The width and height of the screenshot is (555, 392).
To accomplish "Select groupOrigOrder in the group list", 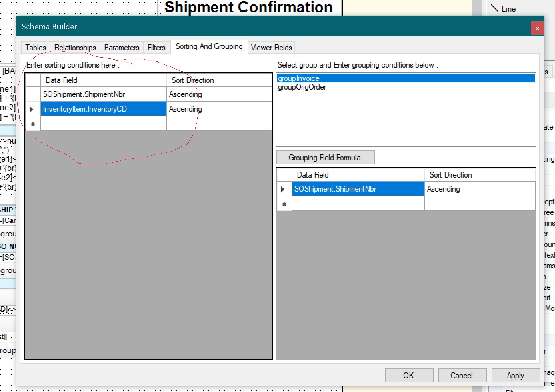I will click(x=302, y=87).
